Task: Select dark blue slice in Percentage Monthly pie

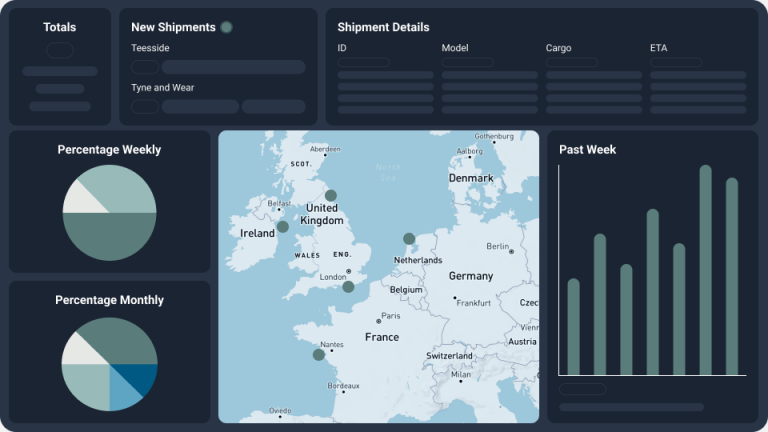Action: [x=133, y=378]
